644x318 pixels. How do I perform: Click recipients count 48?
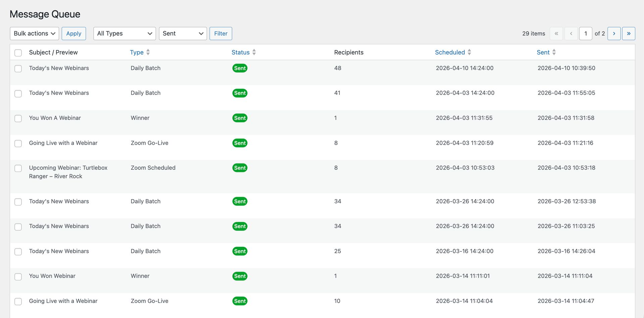pyautogui.click(x=338, y=68)
